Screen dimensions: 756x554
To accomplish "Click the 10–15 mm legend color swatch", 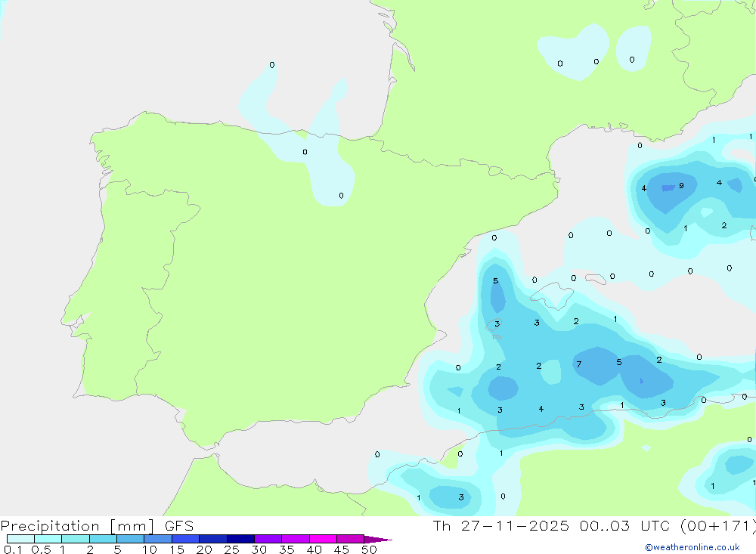I will [158, 539].
